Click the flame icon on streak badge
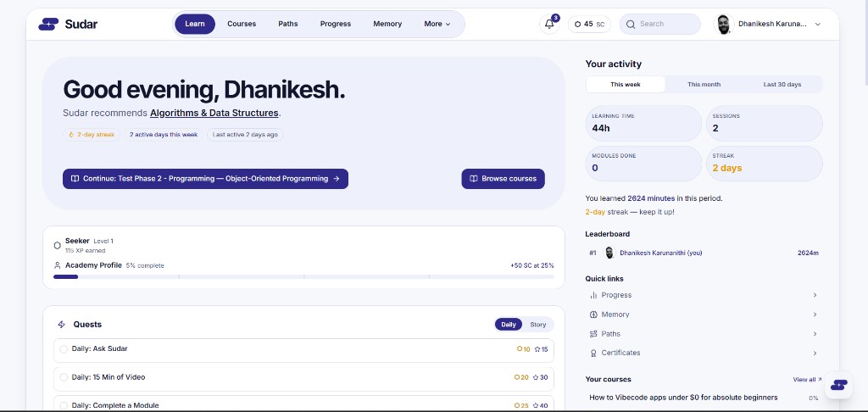This screenshot has height=412, width=868. tap(71, 135)
